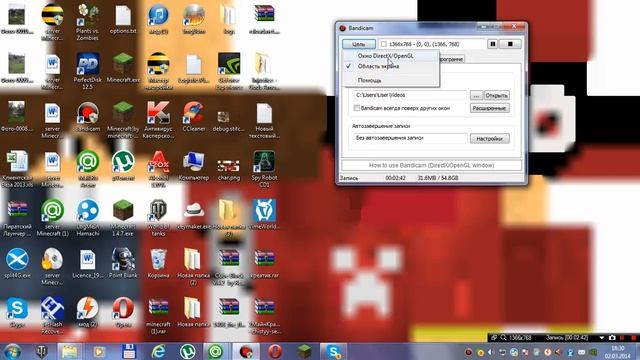Launch the Point Blank desktop shortcut
The image size is (640, 360).
[x=123, y=264]
